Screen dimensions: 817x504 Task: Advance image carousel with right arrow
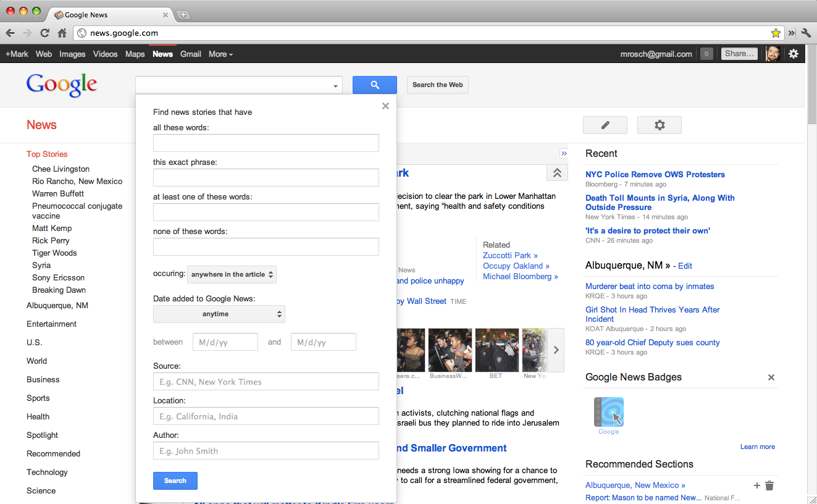(x=556, y=350)
